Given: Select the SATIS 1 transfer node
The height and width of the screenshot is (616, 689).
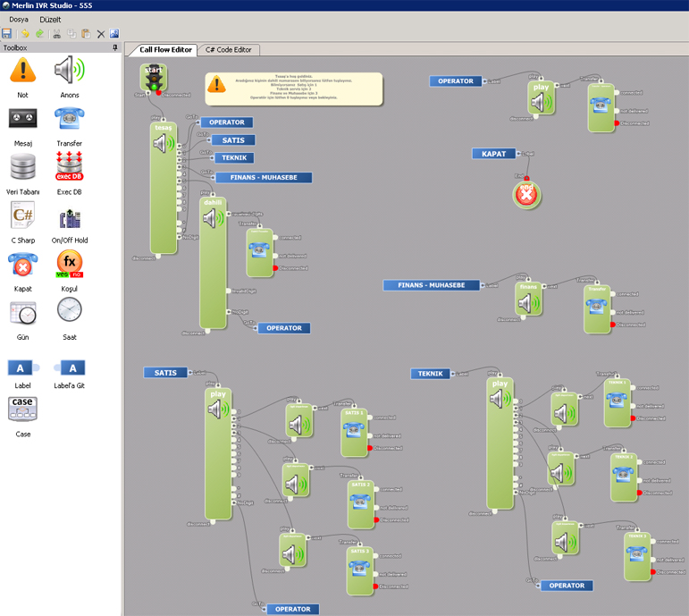Looking at the screenshot, I should coord(354,433).
